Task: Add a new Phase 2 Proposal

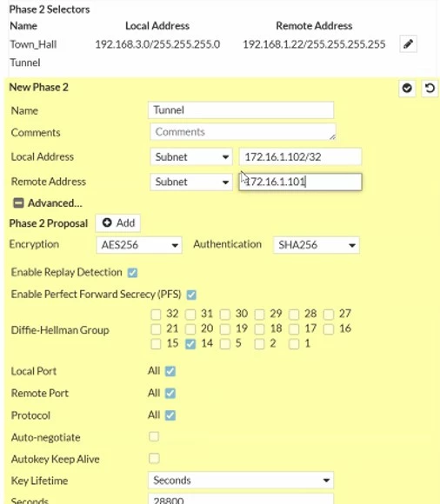Action: pos(118,222)
